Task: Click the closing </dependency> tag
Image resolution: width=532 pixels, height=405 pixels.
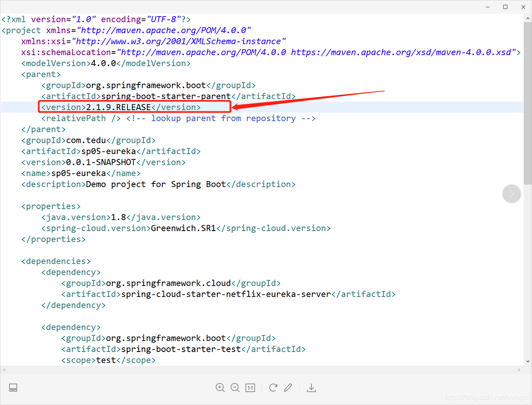Action: [73, 305]
